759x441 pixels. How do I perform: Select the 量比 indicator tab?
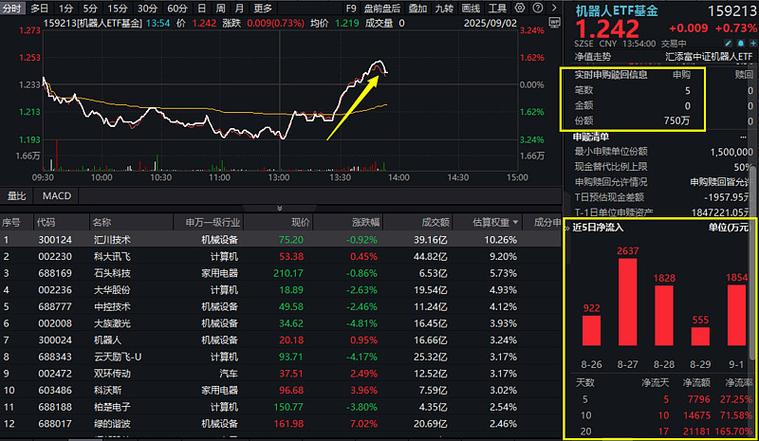tap(17, 196)
